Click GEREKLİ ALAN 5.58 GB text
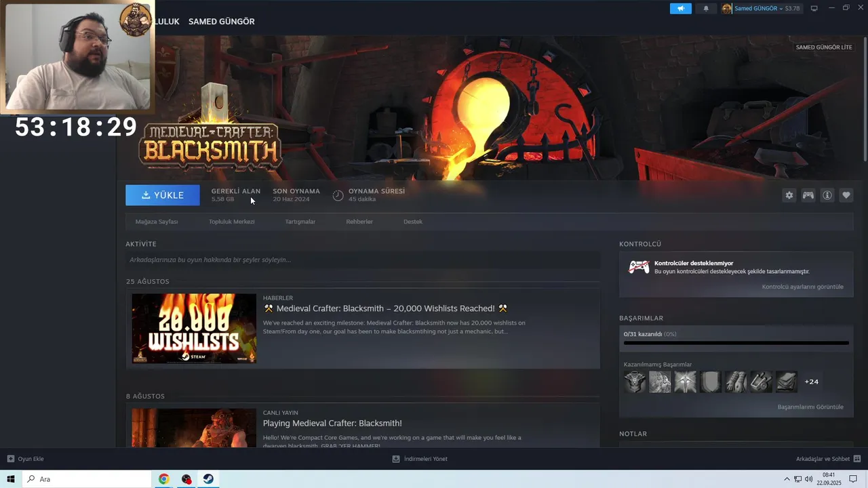The image size is (868, 488). [x=235, y=195]
